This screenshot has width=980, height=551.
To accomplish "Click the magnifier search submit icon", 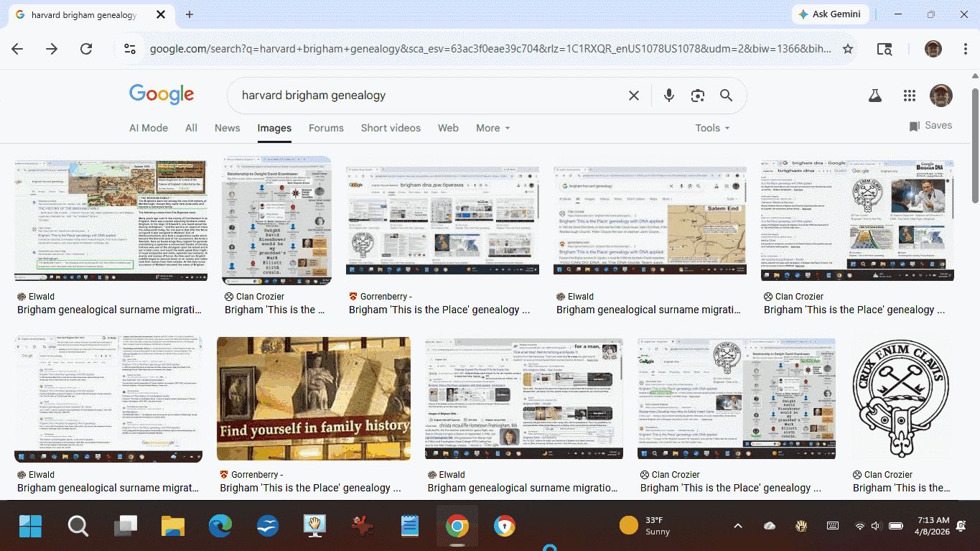I will pos(726,96).
